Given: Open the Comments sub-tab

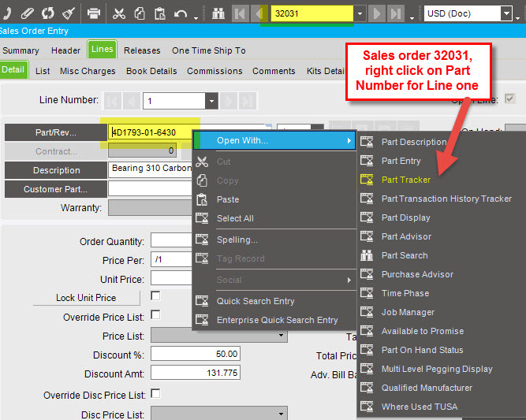Looking at the screenshot, I should [x=274, y=71].
